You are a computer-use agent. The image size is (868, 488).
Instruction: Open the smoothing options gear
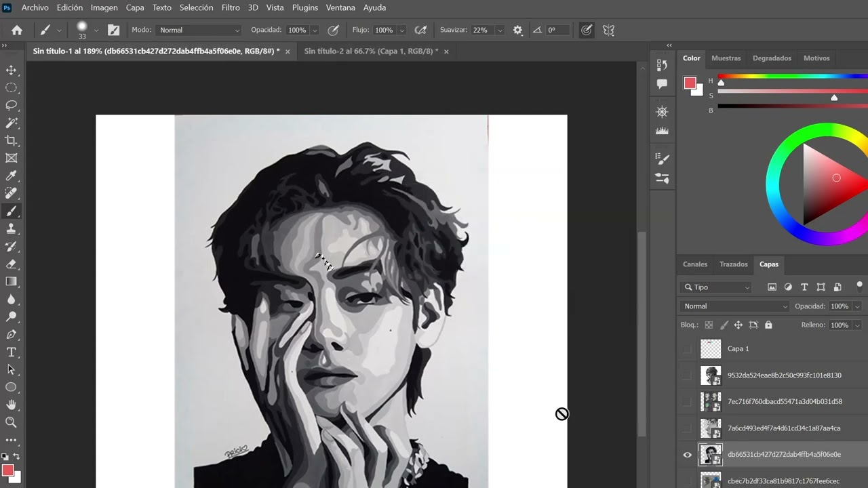(x=518, y=30)
